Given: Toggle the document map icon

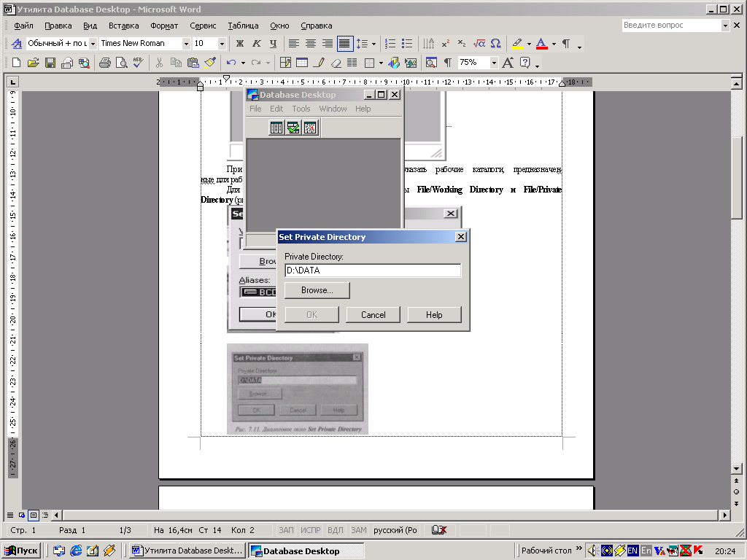Looking at the screenshot, I should point(431,63).
